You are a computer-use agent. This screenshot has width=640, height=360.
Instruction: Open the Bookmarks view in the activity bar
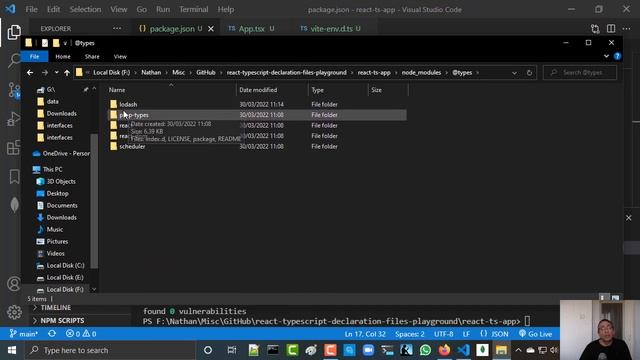tap(14, 176)
